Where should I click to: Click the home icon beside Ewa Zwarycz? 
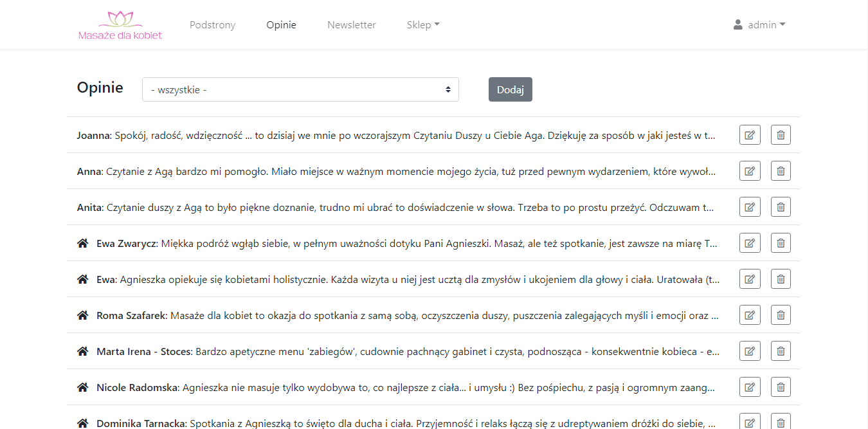pos(82,242)
